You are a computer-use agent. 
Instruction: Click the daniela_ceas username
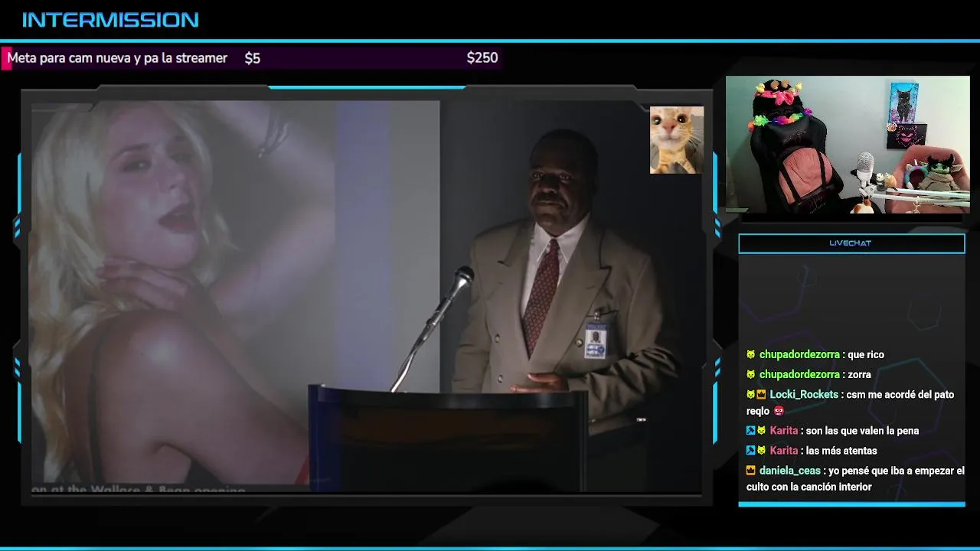789,471
